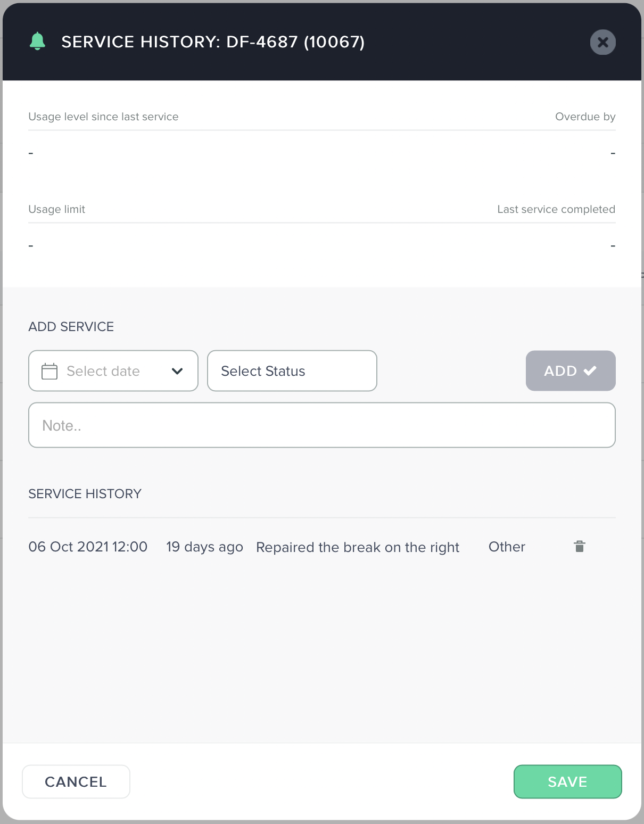Click the Service History DF-4687 title

click(213, 42)
